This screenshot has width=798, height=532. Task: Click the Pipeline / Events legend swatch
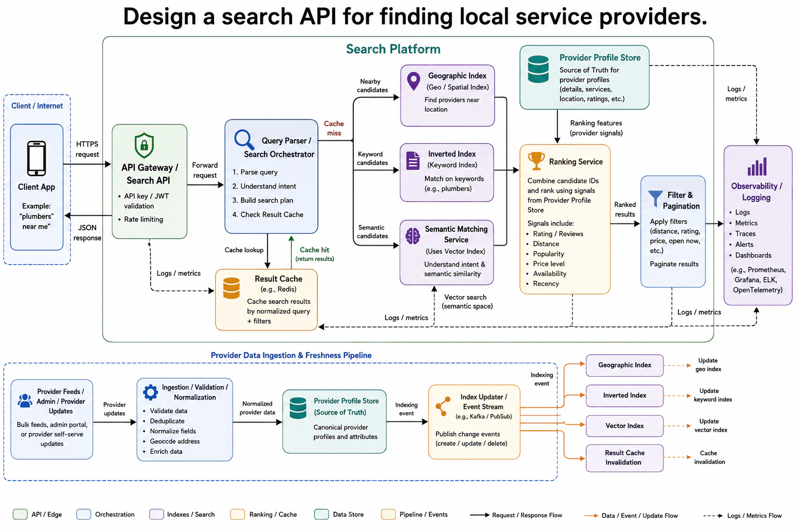point(388,514)
